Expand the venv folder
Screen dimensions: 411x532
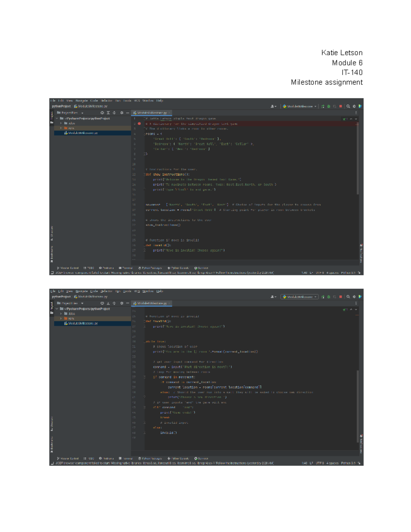click(x=61, y=127)
